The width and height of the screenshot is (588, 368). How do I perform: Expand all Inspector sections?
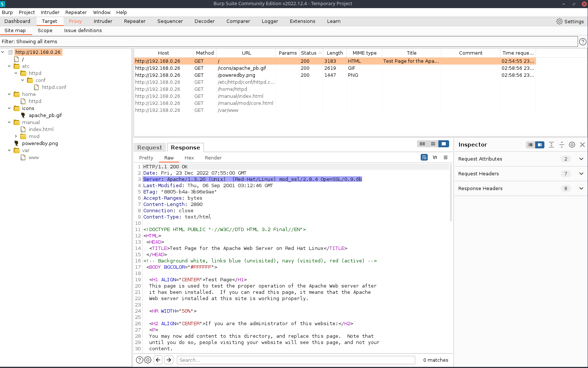pyautogui.click(x=551, y=145)
